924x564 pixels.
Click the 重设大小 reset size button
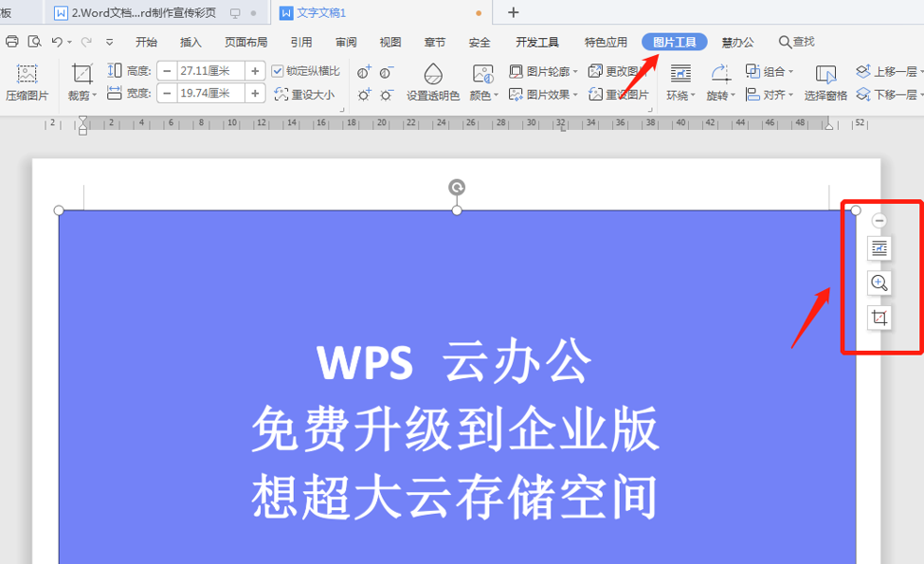coord(304,94)
